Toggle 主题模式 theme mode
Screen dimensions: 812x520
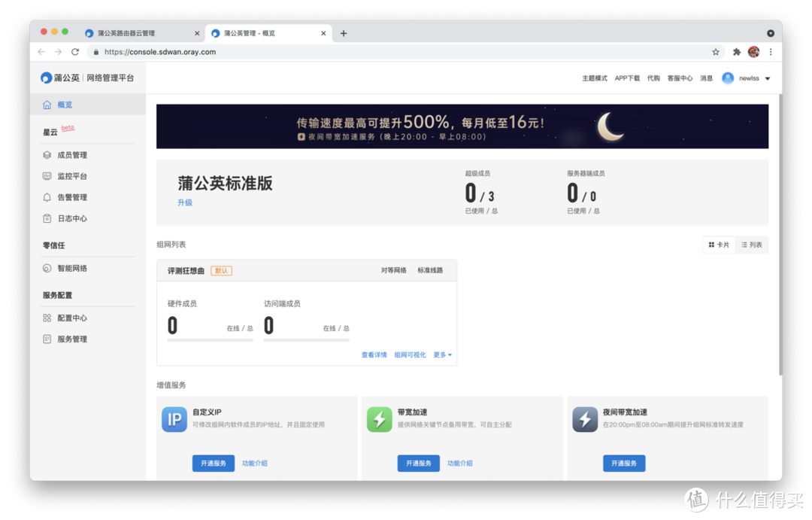(x=593, y=78)
